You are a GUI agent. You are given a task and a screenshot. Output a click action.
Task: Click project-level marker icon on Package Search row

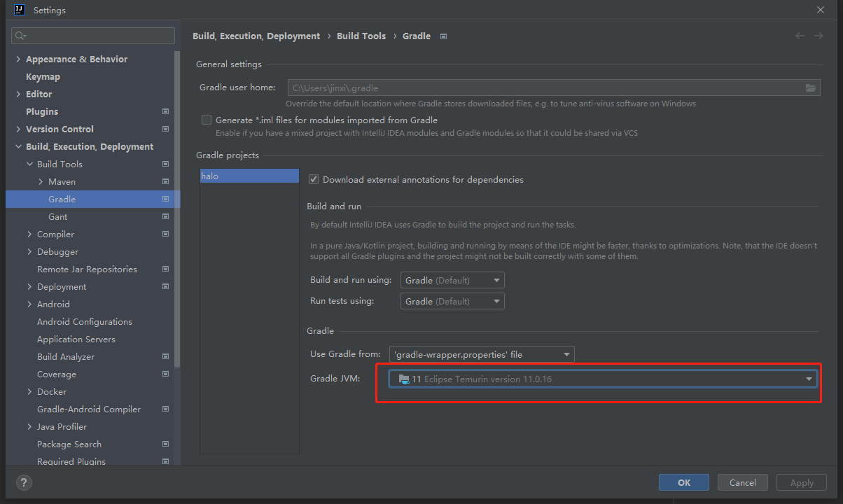tap(165, 444)
